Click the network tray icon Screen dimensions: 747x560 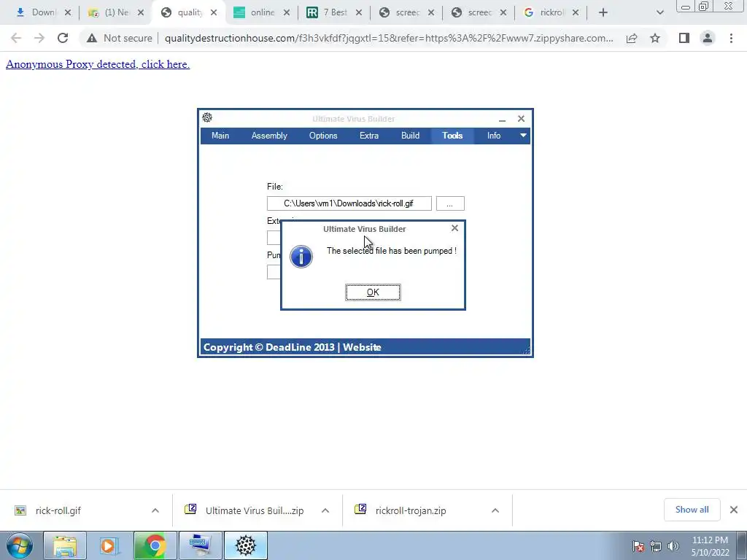click(656, 546)
